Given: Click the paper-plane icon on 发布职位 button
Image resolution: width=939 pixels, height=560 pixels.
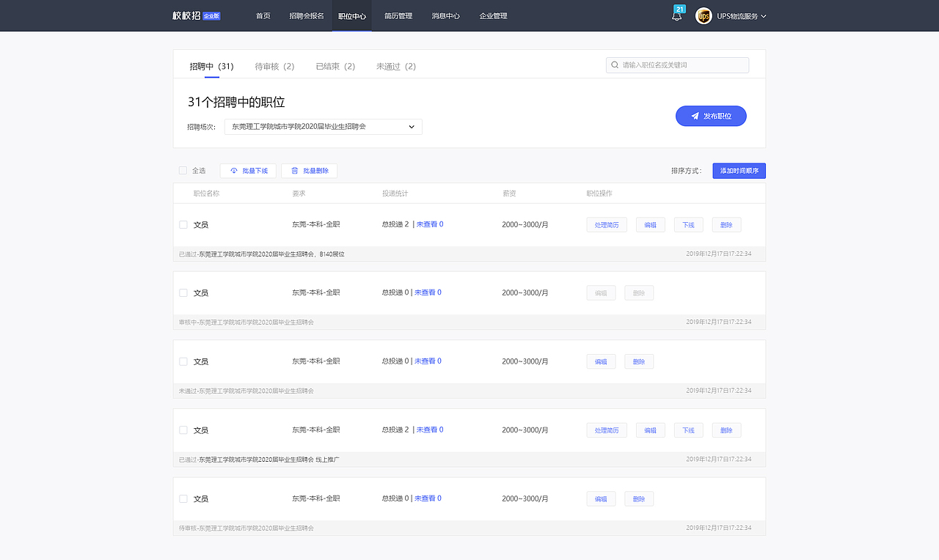Looking at the screenshot, I should pos(694,116).
